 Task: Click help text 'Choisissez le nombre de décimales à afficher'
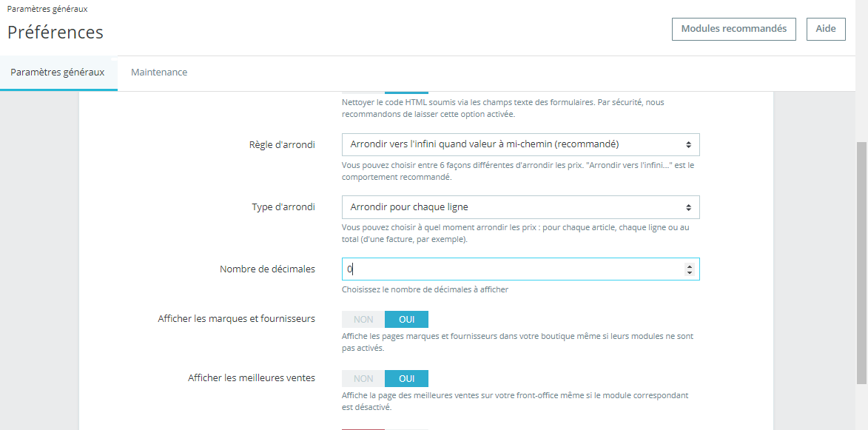[x=425, y=289]
